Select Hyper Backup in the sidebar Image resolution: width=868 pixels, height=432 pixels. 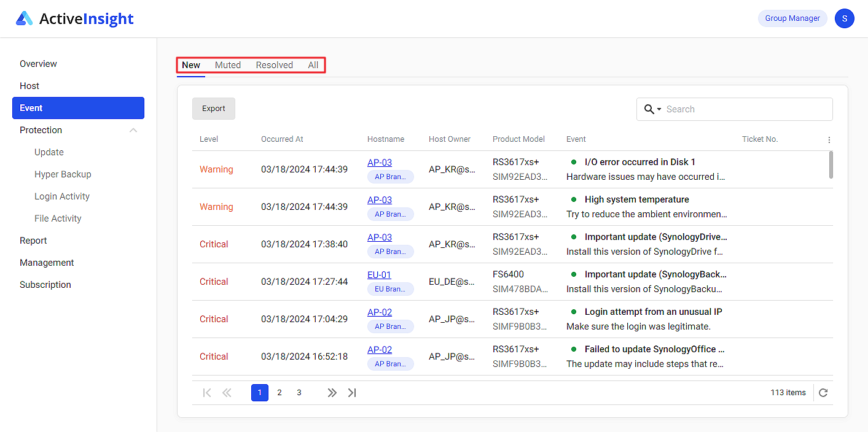[x=63, y=174]
